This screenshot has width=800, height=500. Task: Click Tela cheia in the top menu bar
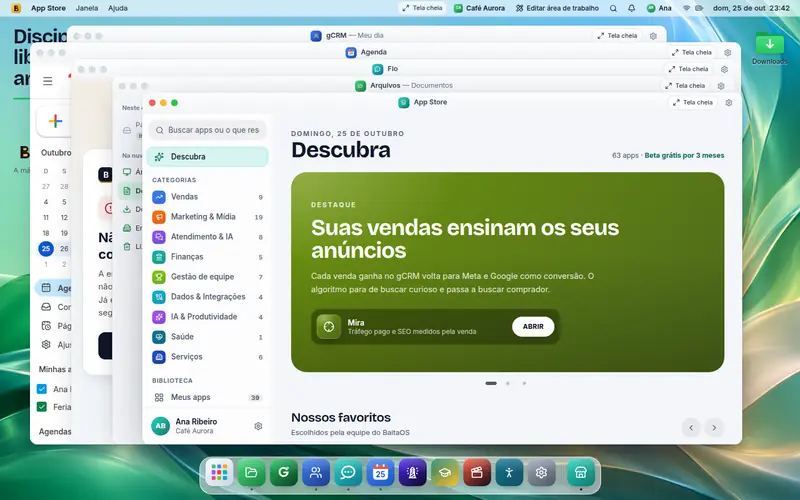click(422, 8)
